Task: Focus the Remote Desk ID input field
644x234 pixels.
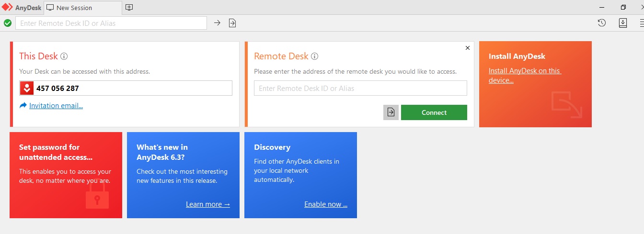Action: 360,88
